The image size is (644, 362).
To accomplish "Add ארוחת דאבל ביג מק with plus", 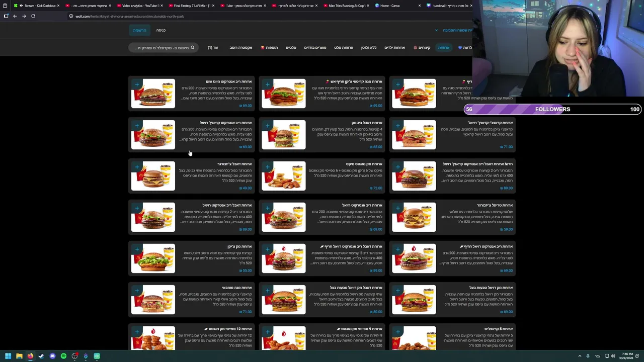I will (x=267, y=126).
